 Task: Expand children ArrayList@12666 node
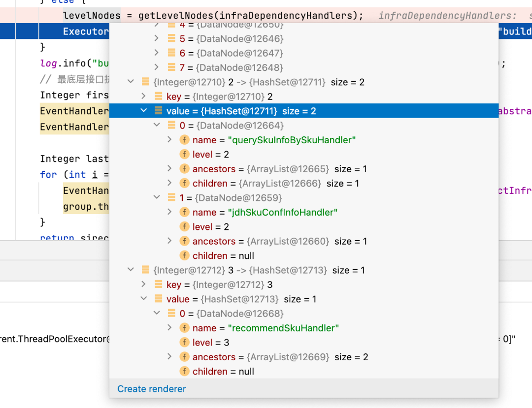170,183
